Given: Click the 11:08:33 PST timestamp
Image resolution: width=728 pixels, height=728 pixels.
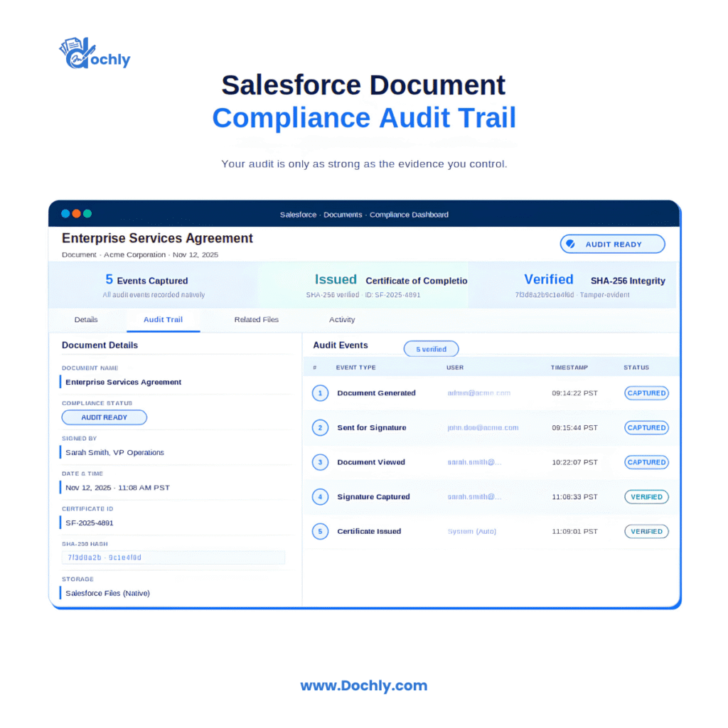Looking at the screenshot, I should click(574, 497).
